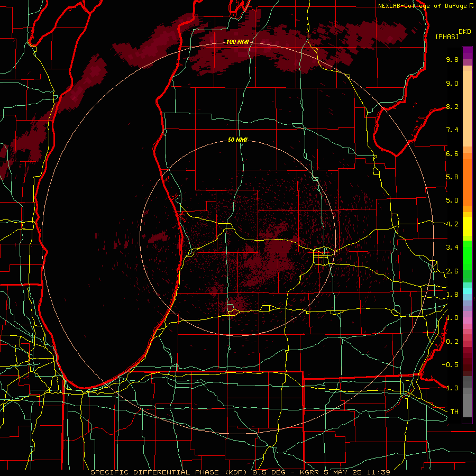The height and width of the screenshot is (476, 476).
Task: Select the 100 NMI range ring label
Action: click(x=237, y=42)
